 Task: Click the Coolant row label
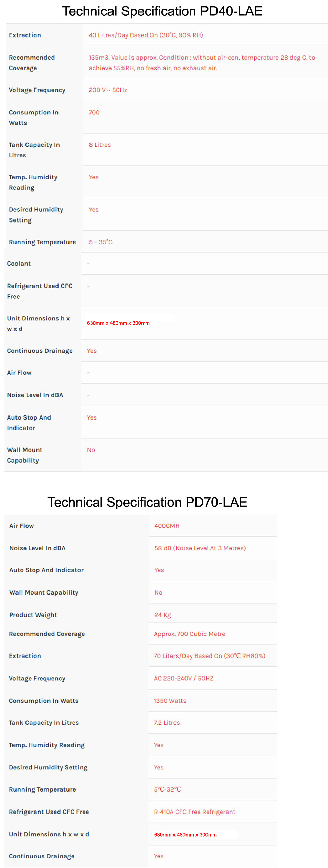tap(19, 263)
